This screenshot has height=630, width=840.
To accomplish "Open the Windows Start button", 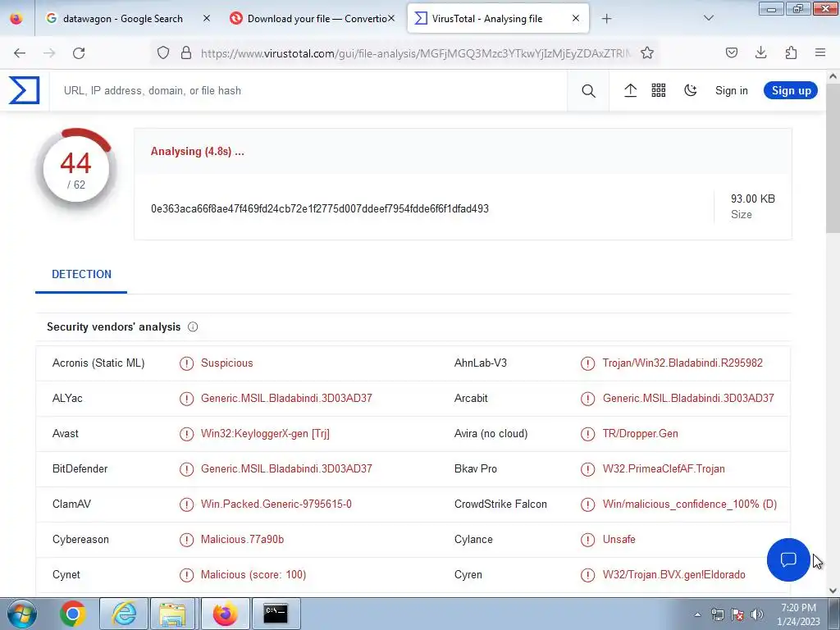I will tap(22, 614).
